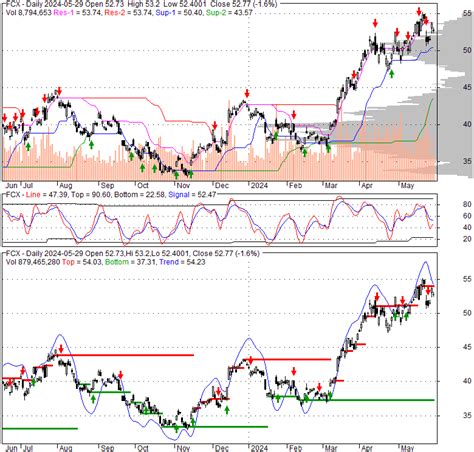Click red sell arrow at early-August peak, bottom chart
The width and height of the screenshot is (474, 452).
61,349
